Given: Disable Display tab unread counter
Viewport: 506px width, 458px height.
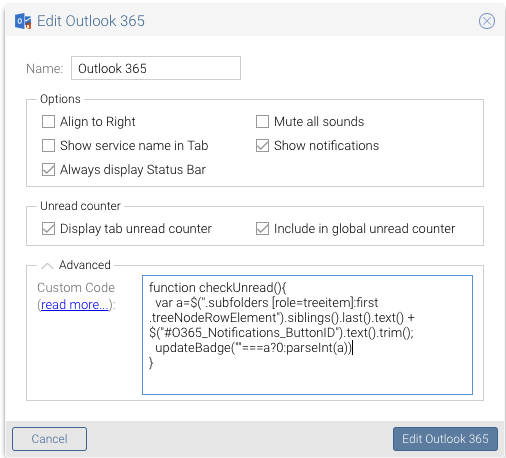Looking at the screenshot, I should point(48,229).
